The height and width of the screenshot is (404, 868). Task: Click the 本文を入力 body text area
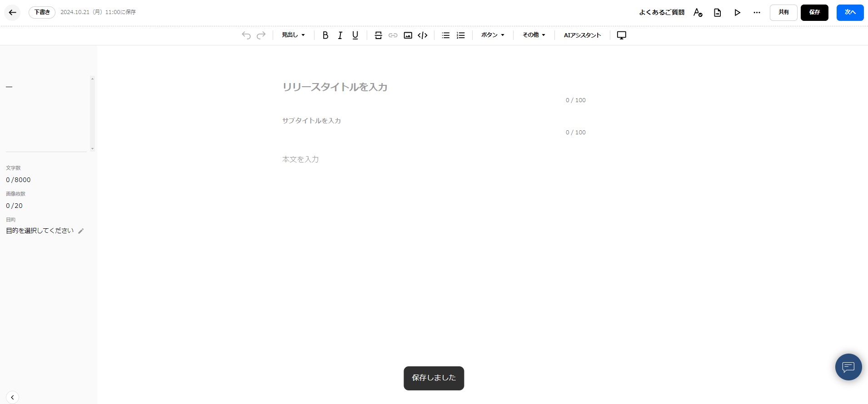click(434, 159)
